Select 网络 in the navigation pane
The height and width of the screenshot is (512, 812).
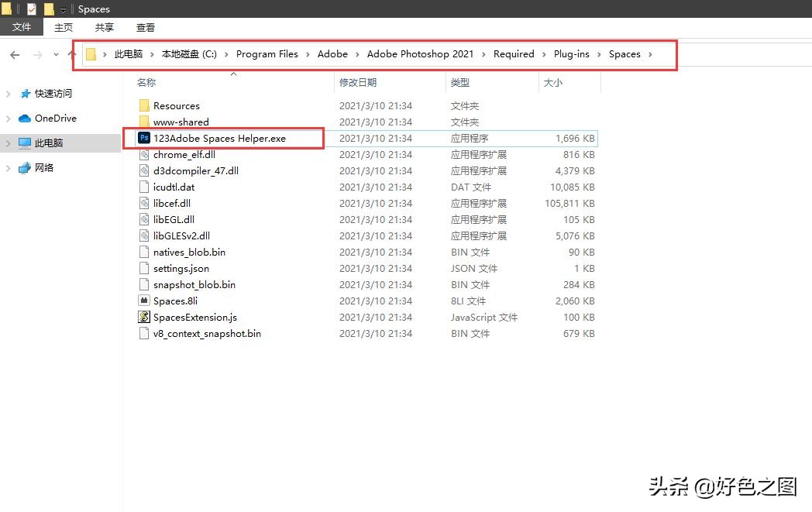point(43,167)
